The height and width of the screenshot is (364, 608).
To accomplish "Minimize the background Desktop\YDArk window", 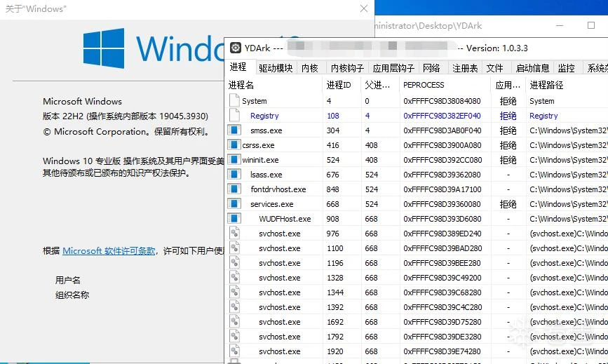I will 560,25.
